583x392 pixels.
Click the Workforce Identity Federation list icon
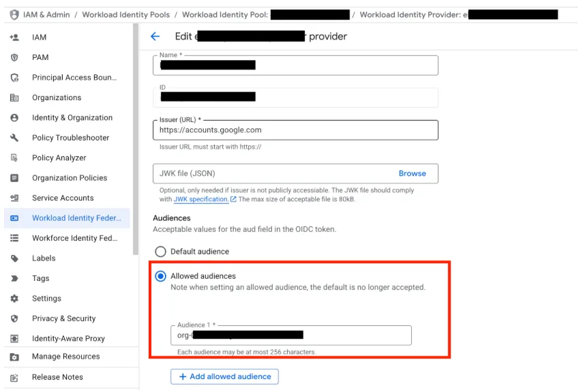[x=14, y=238]
